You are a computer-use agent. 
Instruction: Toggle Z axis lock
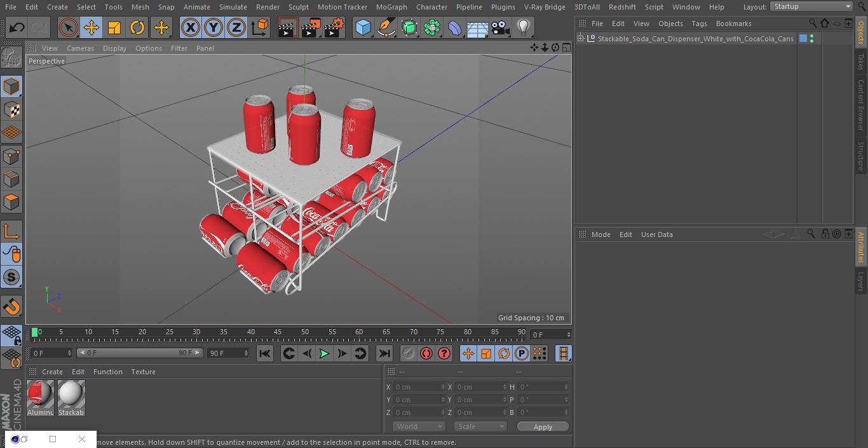tap(236, 27)
